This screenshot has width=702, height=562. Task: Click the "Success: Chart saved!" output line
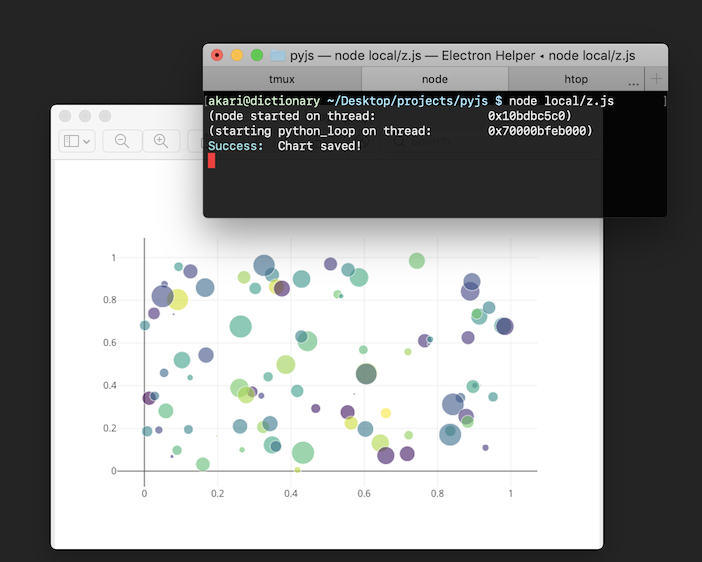[285, 146]
